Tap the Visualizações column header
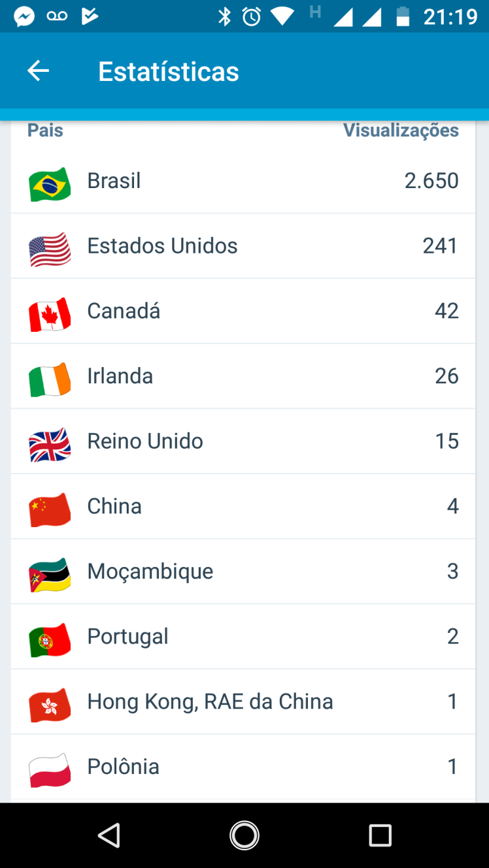The image size is (489, 868). click(x=401, y=131)
